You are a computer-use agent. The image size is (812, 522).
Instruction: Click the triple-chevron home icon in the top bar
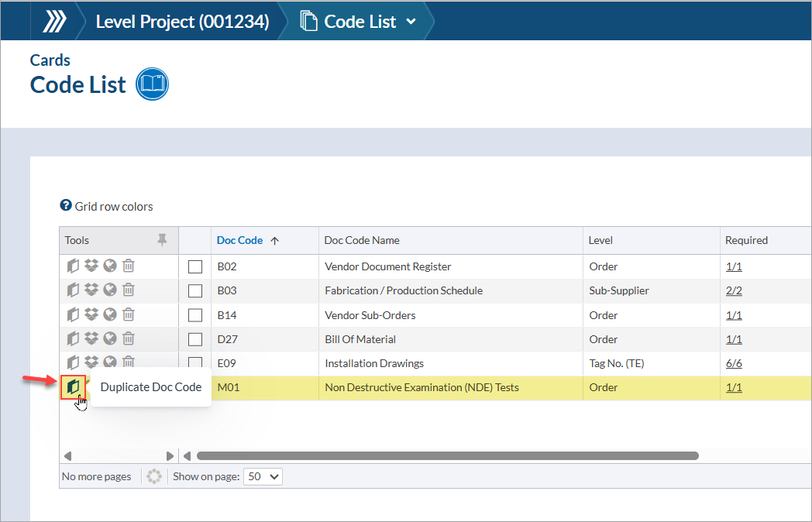(54, 21)
